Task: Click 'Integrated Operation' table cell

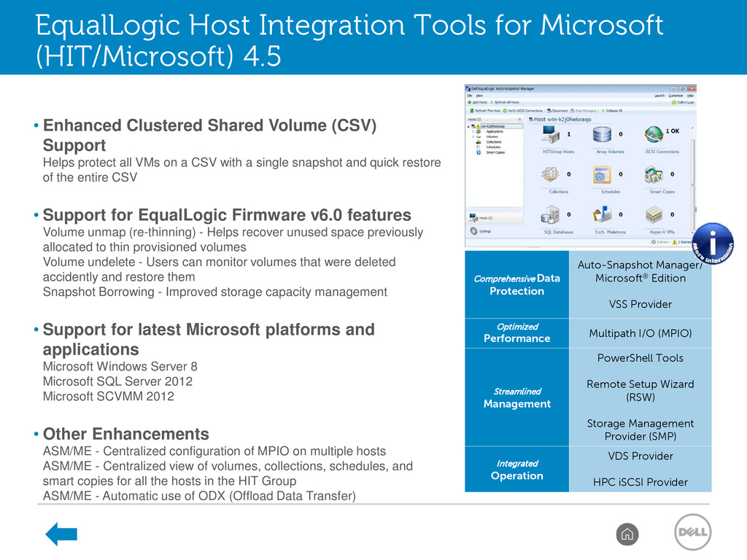Action: [517, 469]
